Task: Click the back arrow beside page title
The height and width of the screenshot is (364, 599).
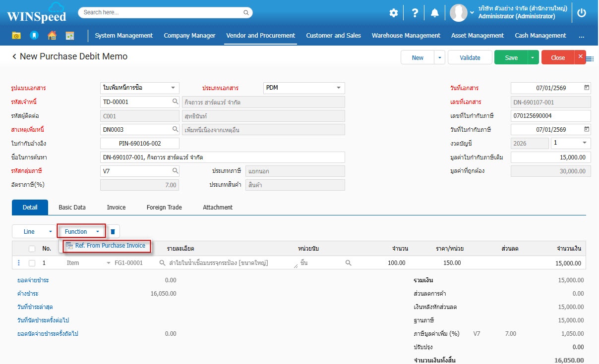Action: [x=14, y=57]
